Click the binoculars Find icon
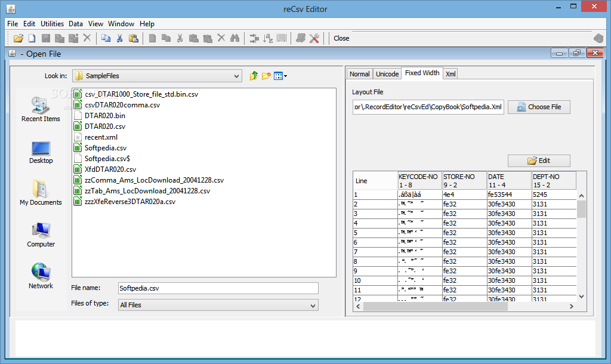611x364 pixels. tap(234, 38)
